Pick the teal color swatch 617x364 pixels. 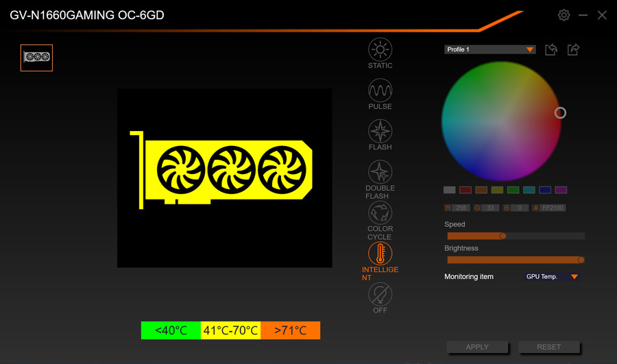point(529,190)
